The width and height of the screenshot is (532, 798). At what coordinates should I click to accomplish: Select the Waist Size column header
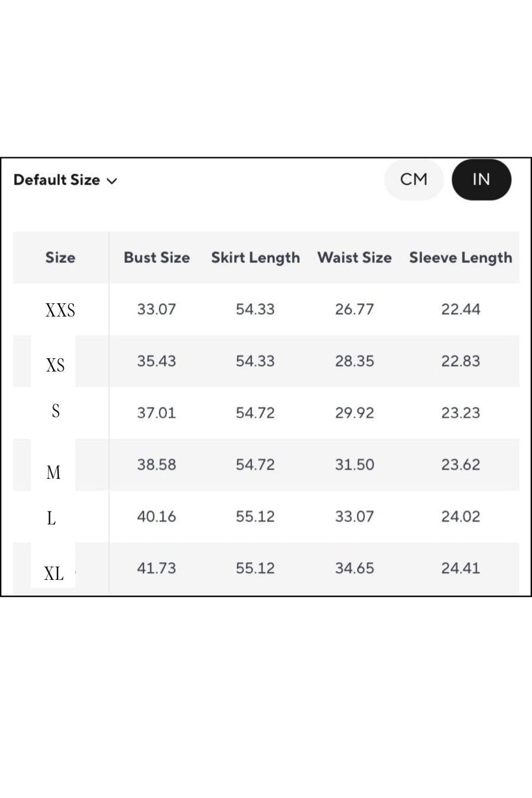pos(354,258)
